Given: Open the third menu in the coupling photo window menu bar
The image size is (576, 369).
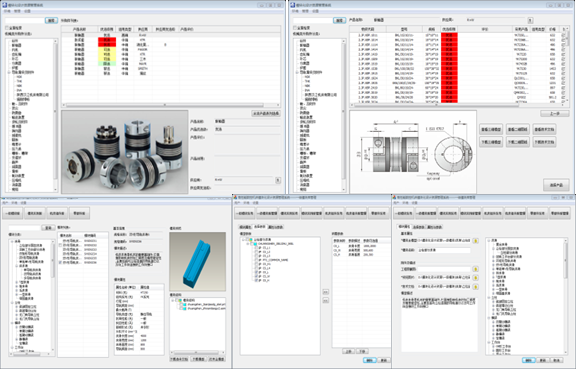Looking at the screenshot, I should tap(28, 11).
